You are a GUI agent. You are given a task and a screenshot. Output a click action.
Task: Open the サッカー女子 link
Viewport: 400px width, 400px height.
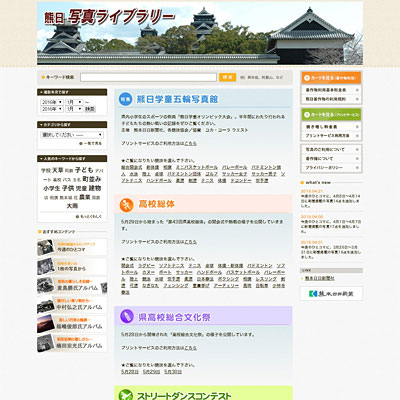click(234, 174)
